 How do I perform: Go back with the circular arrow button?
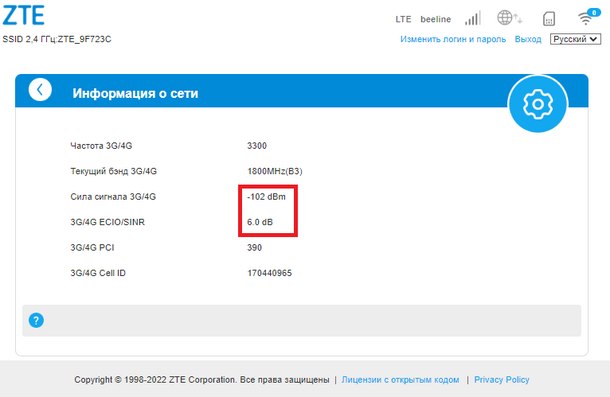[x=40, y=90]
